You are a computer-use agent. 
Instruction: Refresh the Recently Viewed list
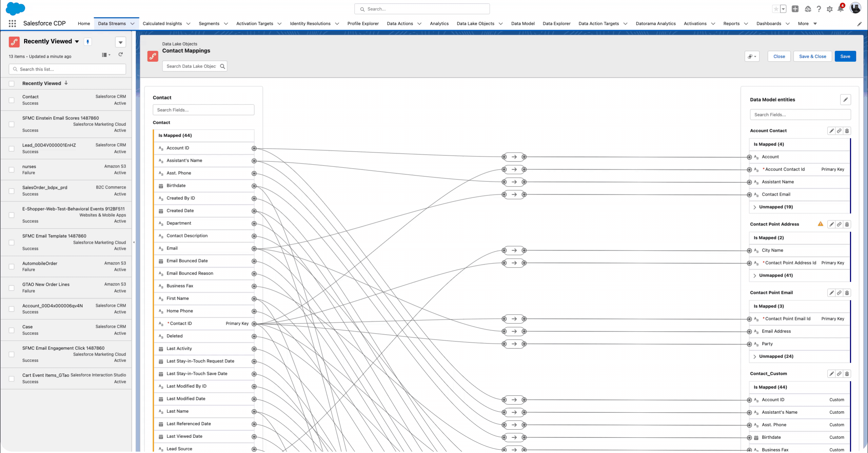(120, 55)
